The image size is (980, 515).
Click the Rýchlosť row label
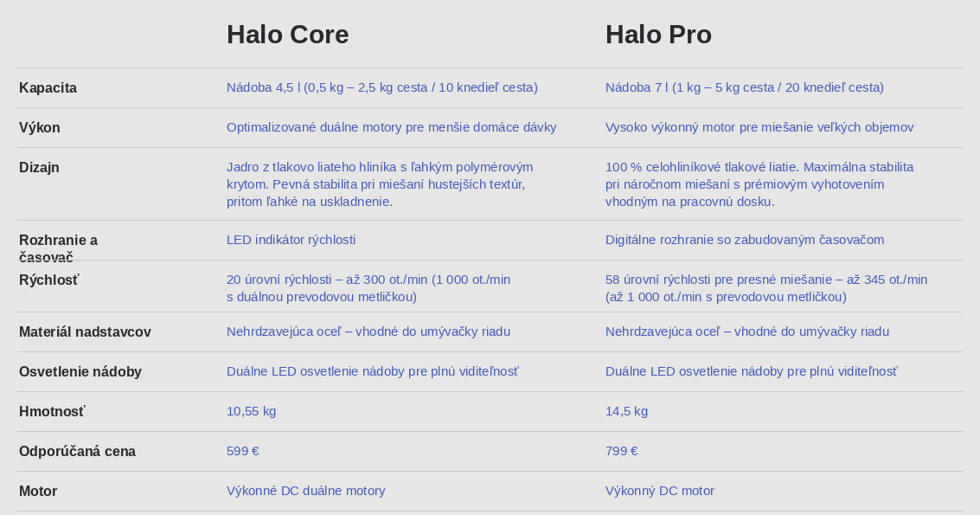49,280
